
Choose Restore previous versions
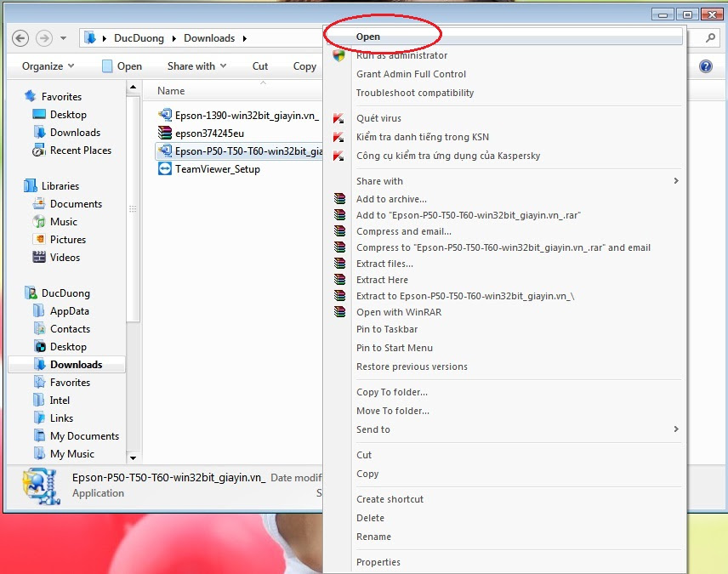tap(412, 367)
